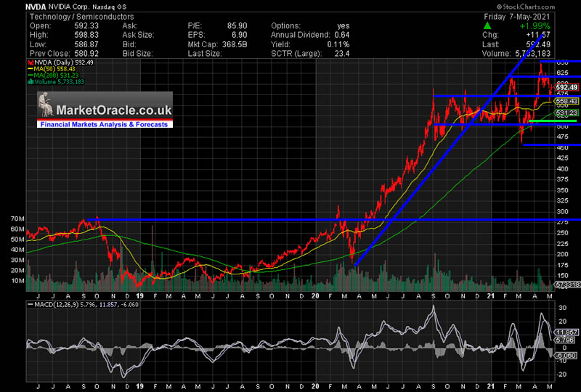Select the 2021 marker on MACD time axis
Screen dimensions: 581x392
coord(491,385)
